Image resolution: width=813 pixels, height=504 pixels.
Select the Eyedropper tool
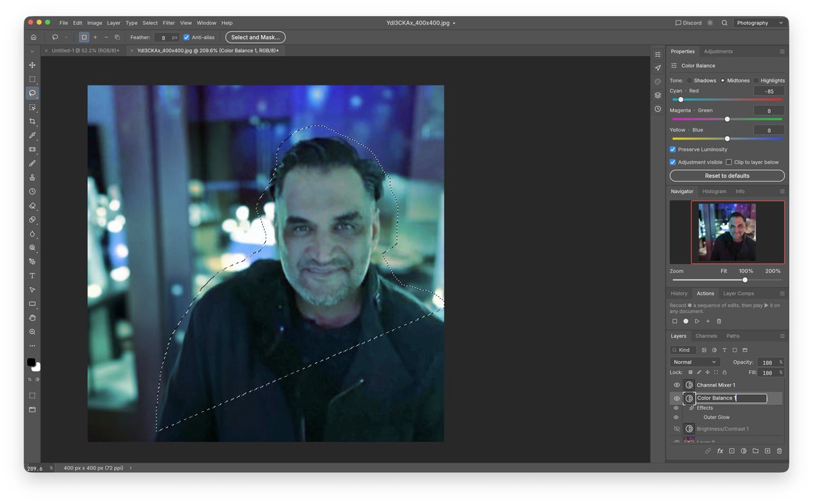pos(32,135)
